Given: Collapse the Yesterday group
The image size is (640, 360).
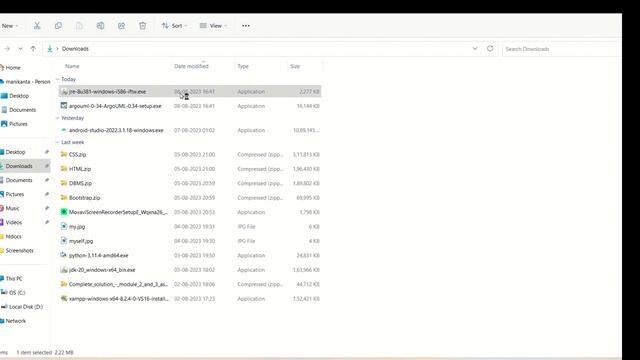Looking at the screenshot, I should (58, 118).
